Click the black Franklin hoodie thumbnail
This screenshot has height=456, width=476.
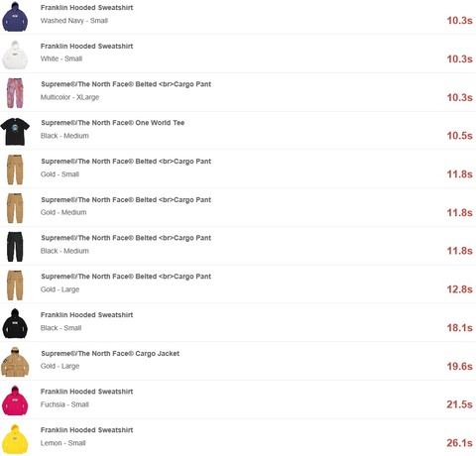15,323
